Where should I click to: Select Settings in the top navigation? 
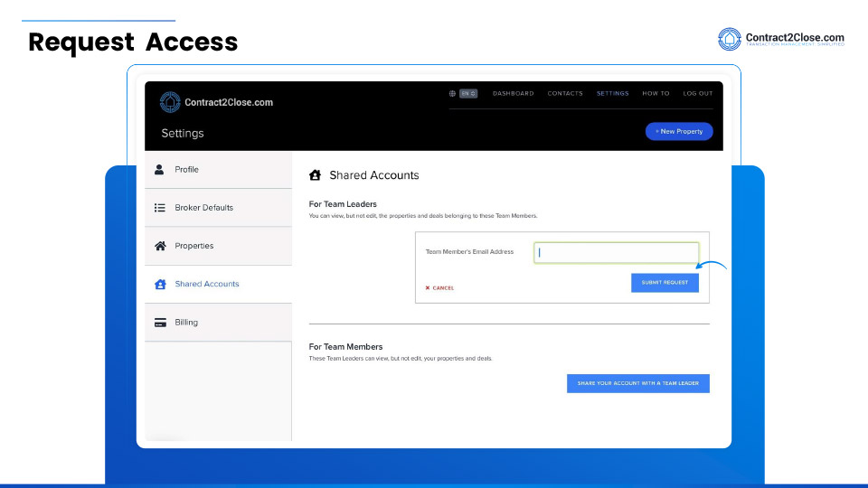click(x=612, y=93)
